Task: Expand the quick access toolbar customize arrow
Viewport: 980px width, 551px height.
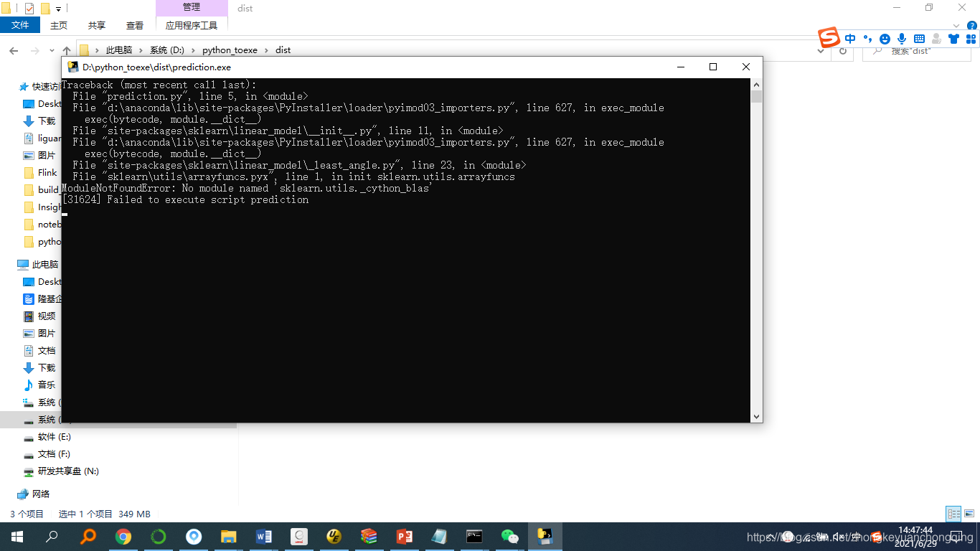Action: tap(59, 9)
